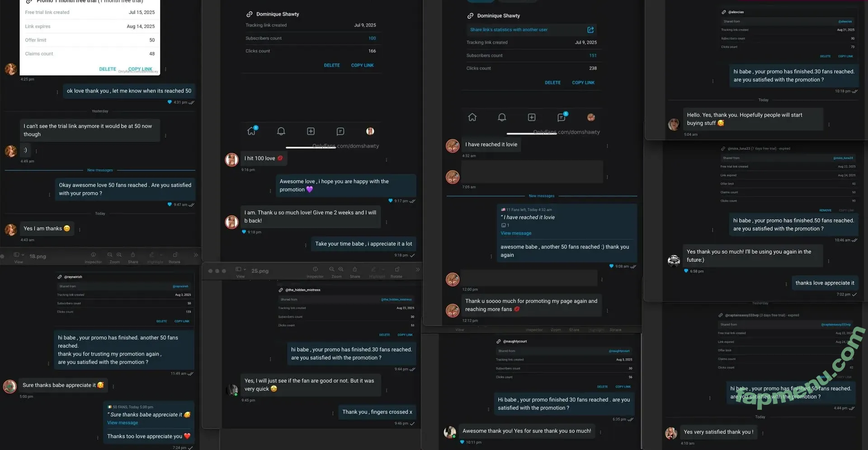This screenshot has height=450, width=868.
Task: Click DELETE under Clicks count 238
Action: pyautogui.click(x=552, y=83)
